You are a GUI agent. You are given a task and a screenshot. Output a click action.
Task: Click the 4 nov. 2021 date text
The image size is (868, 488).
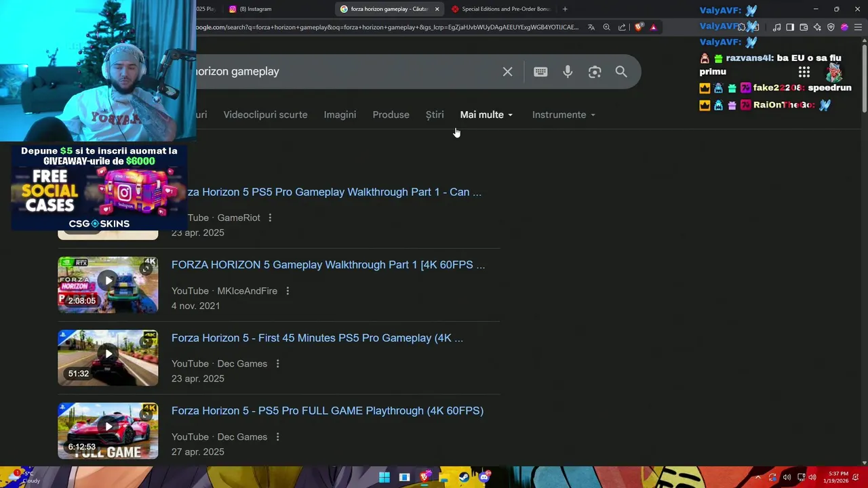(x=195, y=306)
